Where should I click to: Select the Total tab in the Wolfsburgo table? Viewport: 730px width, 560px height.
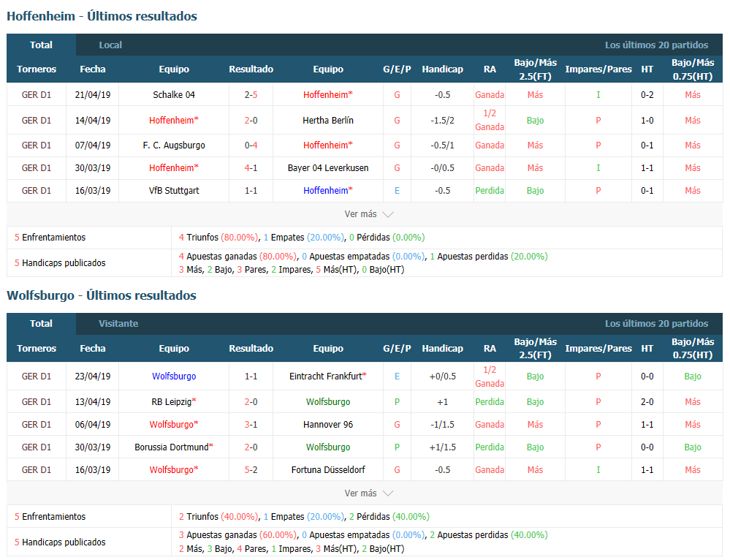pos(41,324)
